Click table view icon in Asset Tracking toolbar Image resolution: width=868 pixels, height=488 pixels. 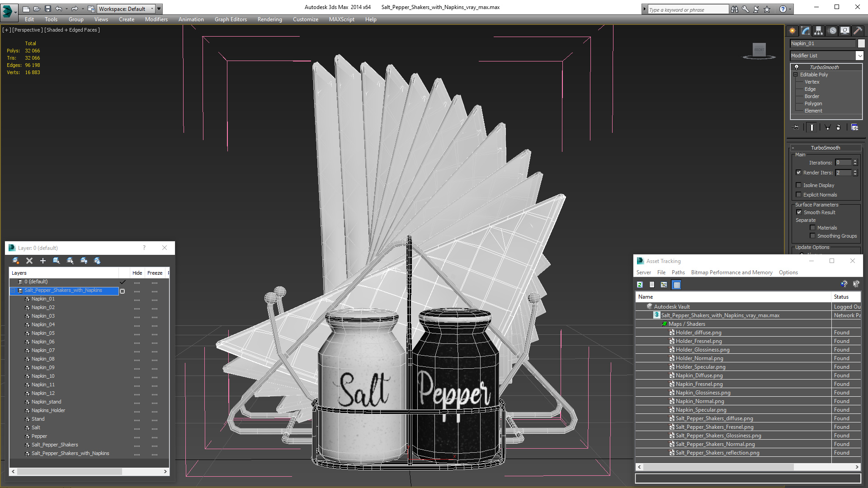[x=676, y=285]
